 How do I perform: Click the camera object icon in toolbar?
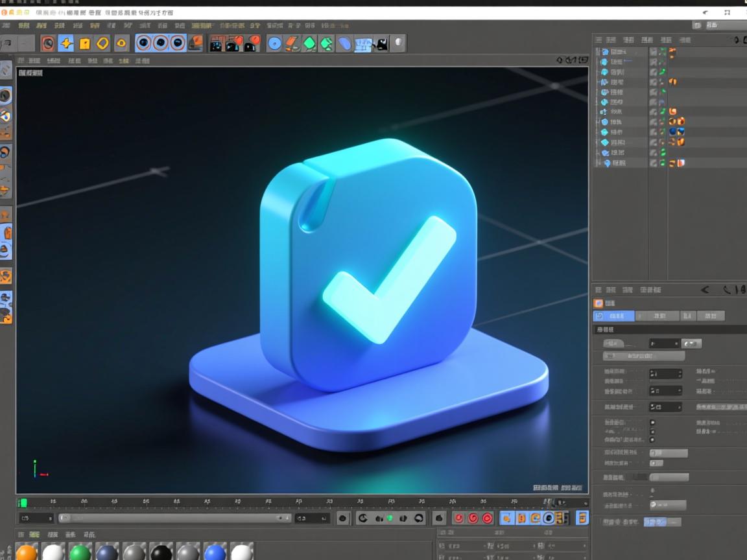382,43
